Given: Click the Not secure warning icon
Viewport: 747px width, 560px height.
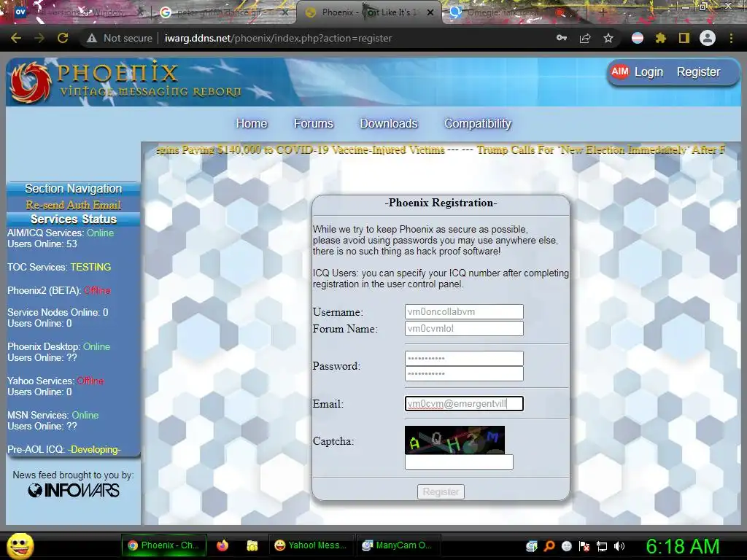Looking at the screenshot, I should click(x=92, y=38).
